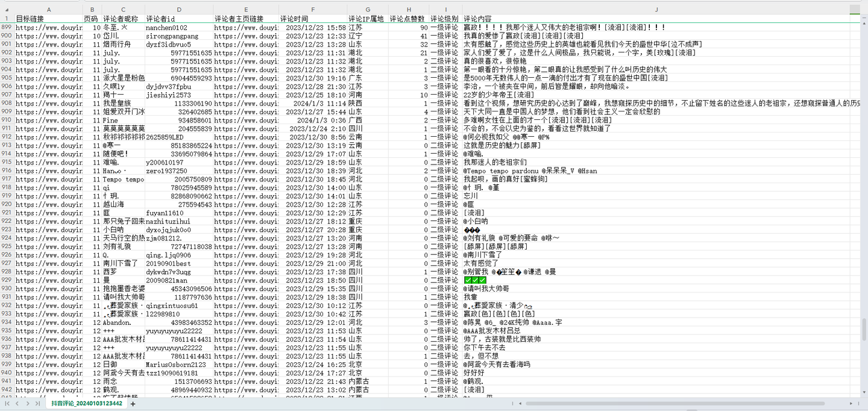The height and width of the screenshot is (411, 868).
Task: Click the 评论点赞数 header cell
Action: point(408,19)
